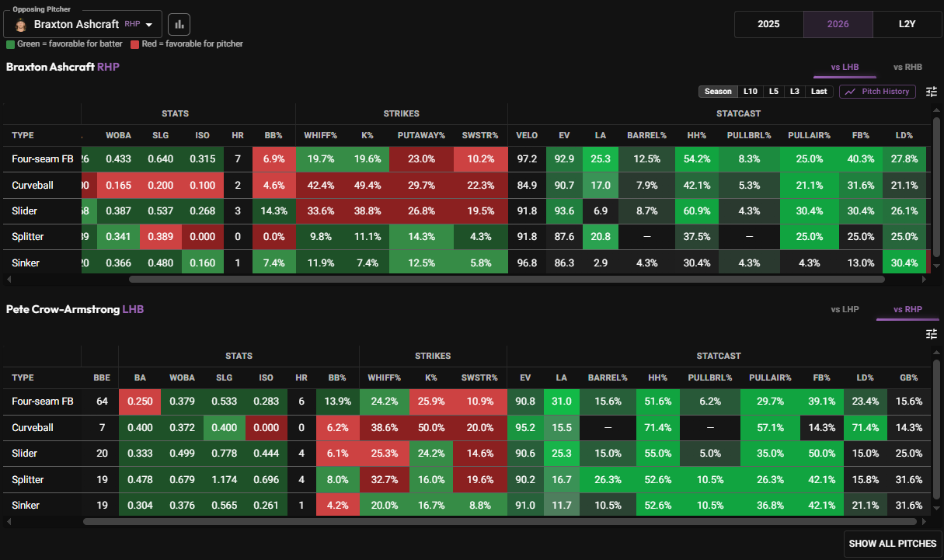Sort pitcher table by WHIFF% column header
Viewport: 944px width, 560px height.
pyautogui.click(x=321, y=135)
